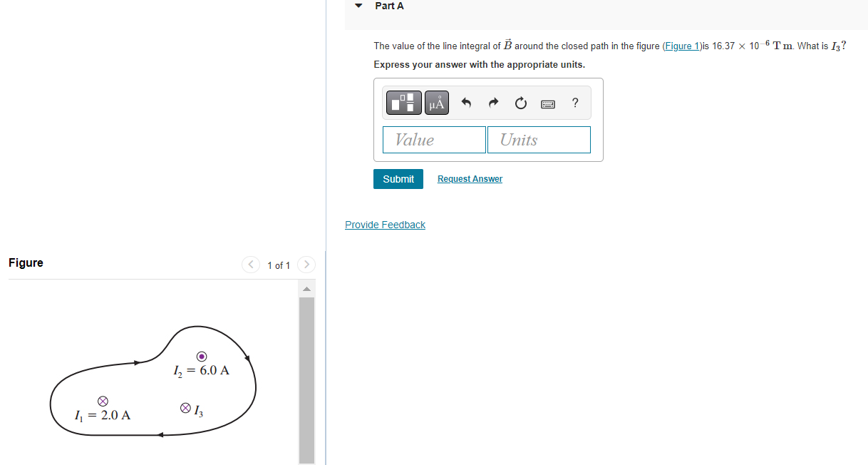The height and width of the screenshot is (465, 868).
Task: Redo the last answer edit
Action: point(493,103)
